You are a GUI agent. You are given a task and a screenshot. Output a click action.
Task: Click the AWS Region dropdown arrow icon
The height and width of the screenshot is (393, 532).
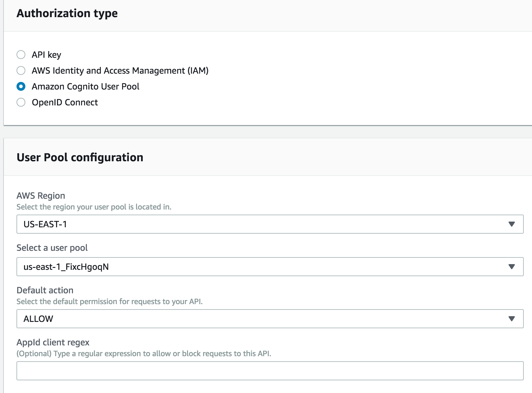(511, 224)
